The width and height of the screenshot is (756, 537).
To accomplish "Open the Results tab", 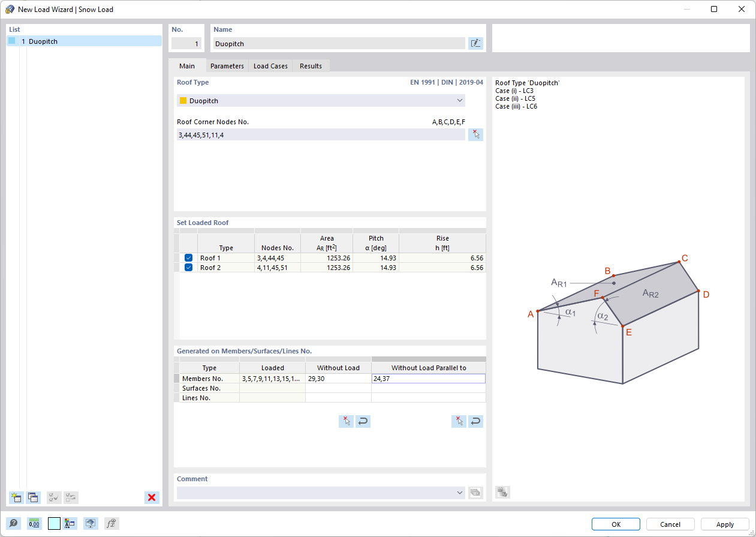I will pos(311,66).
